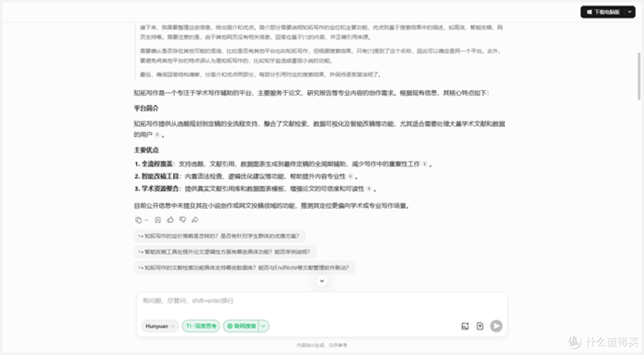644x355 pixels.
Task: Click the 全流程覆盖 bold list item
Action: [x=157, y=164]
